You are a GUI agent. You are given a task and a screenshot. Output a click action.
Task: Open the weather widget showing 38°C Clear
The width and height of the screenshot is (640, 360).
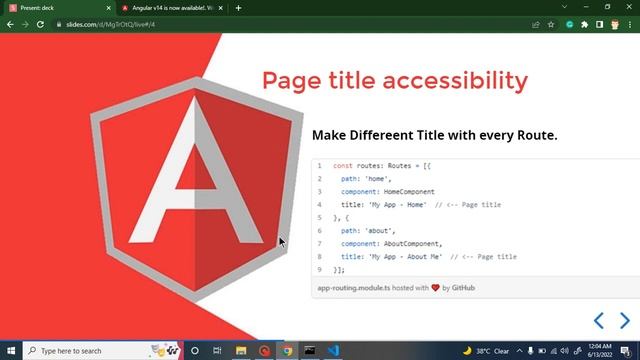tap(486, 351)
